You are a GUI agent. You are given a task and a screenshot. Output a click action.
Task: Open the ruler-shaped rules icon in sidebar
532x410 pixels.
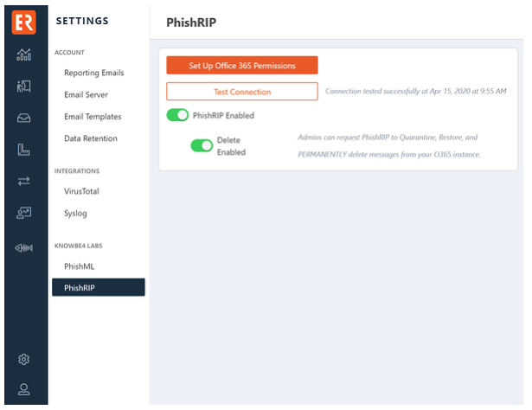(23, 150)
